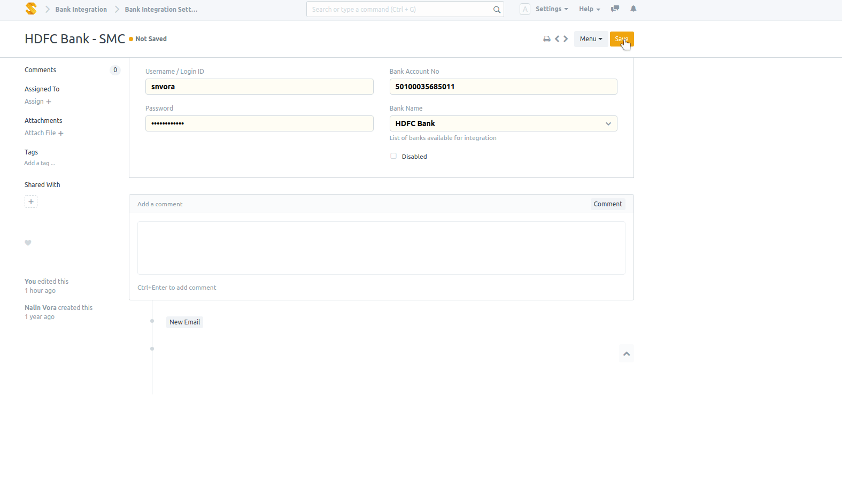Click the search command bar
This screenshot has width=842, height=504.
point(405,9)
